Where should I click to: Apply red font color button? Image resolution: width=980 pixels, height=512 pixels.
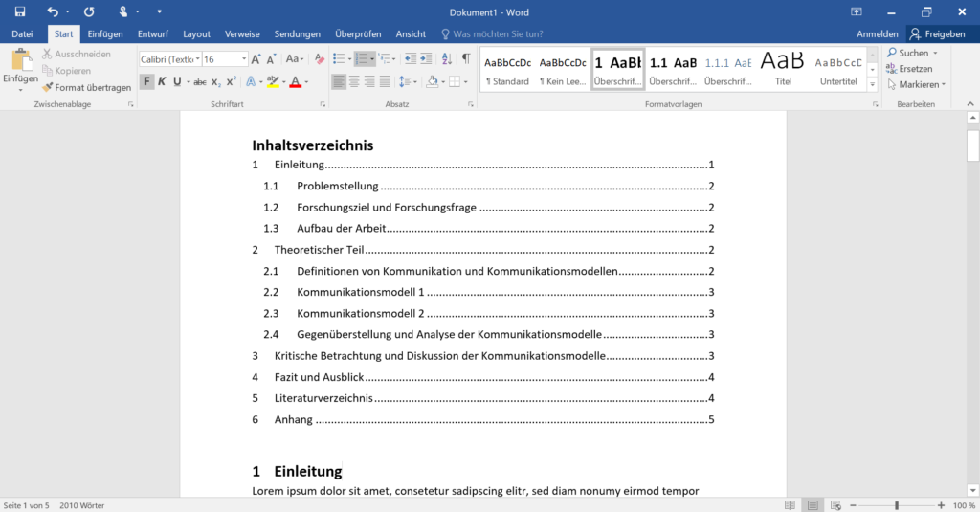click(x=296, y=82)
